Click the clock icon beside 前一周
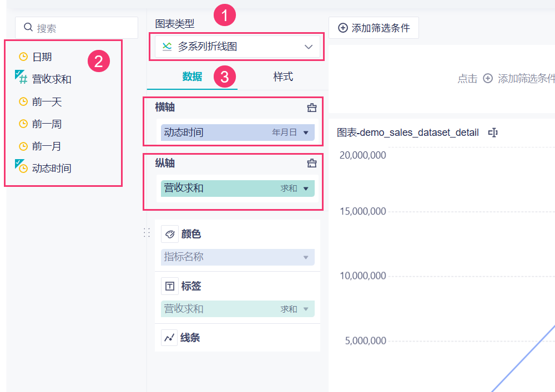 23,124
